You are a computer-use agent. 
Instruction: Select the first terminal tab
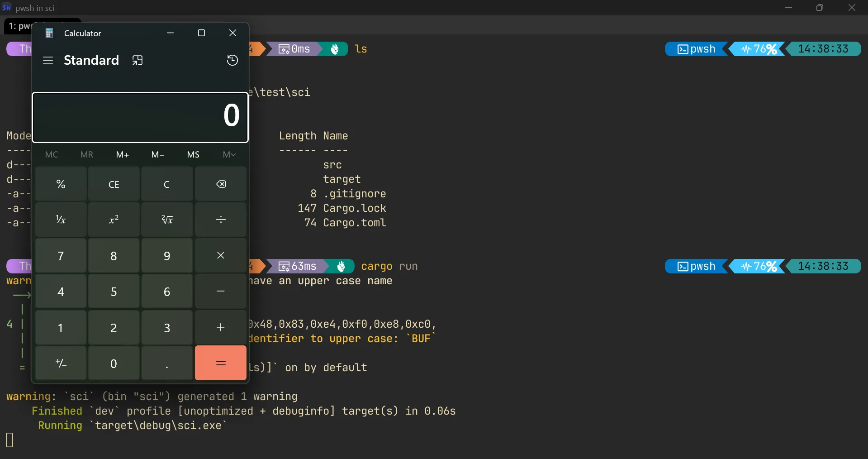pos(18,26)
